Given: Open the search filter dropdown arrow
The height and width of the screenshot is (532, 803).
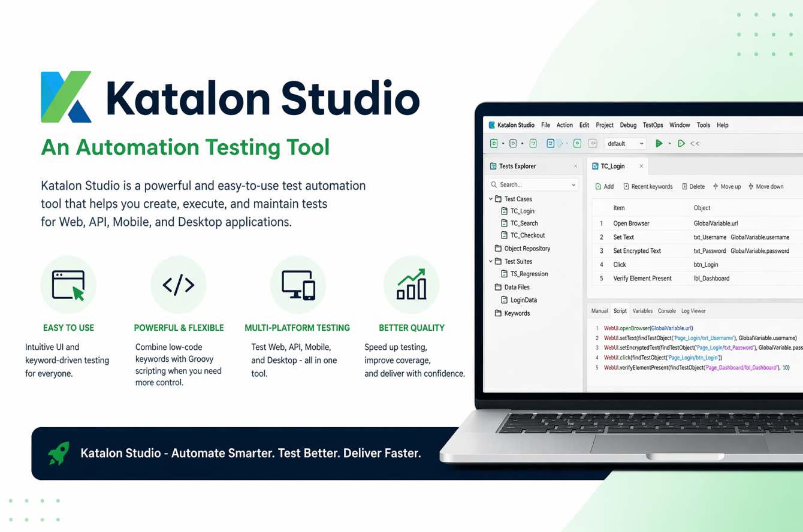Looking at the screenshot, I should click(x=573, y=185).
